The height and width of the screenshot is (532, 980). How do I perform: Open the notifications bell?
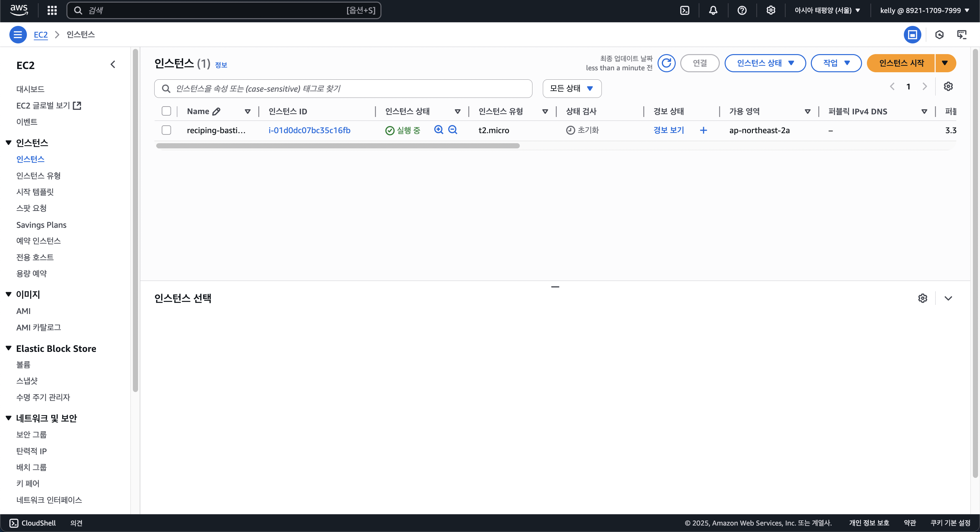[x=713, y=10]
